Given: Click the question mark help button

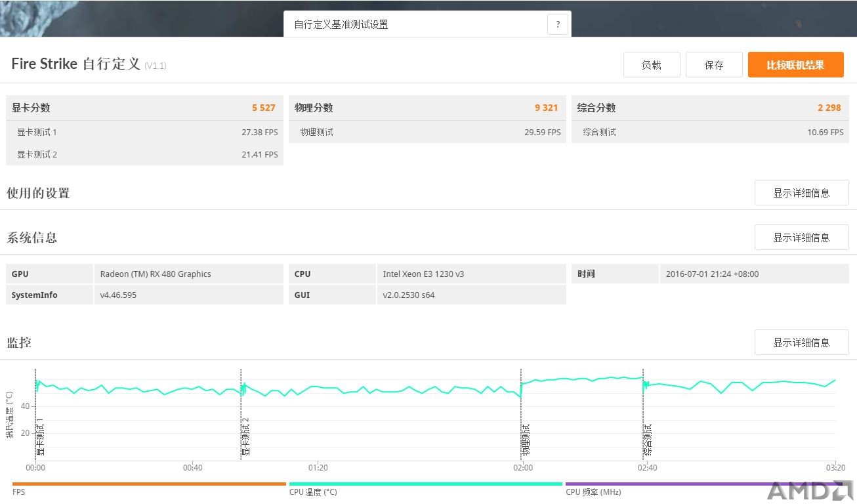Looking at the screenshot, I should click(x=558, y=25).
